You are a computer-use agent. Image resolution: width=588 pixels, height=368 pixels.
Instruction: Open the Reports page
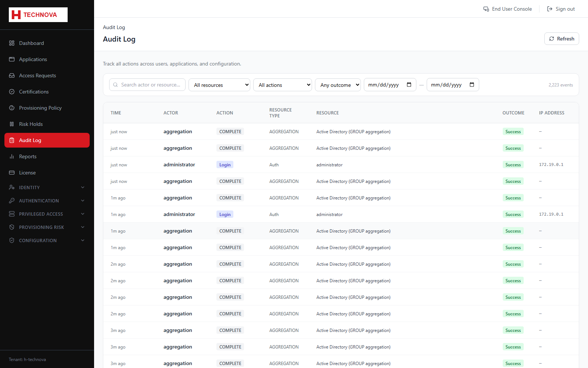[x=47, y=156]
